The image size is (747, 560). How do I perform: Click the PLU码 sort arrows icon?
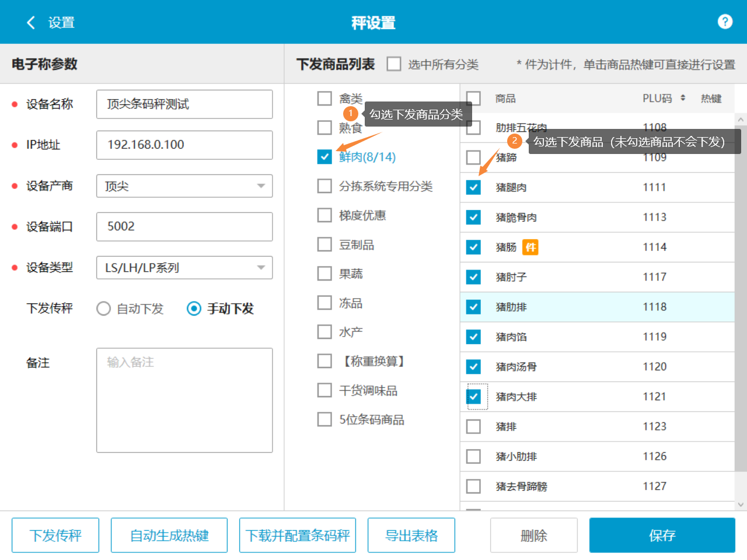pos(683,98)
